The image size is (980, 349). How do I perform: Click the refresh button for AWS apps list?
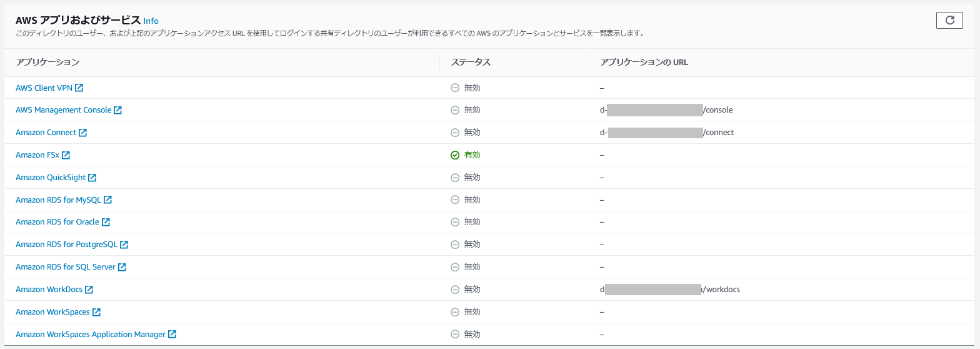click(x=949, y=20)
